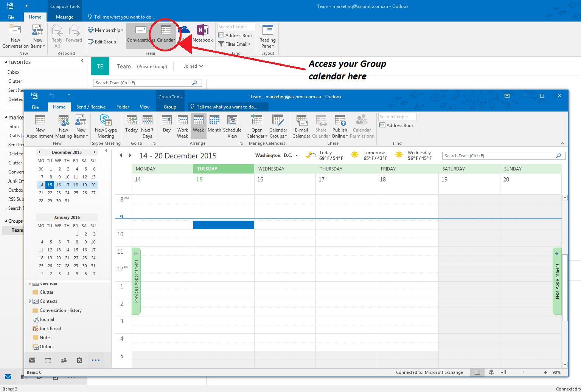Open Publish Online dropdown
The height and width of the screenshot is (392, 581).
click(x=340, y=127)
